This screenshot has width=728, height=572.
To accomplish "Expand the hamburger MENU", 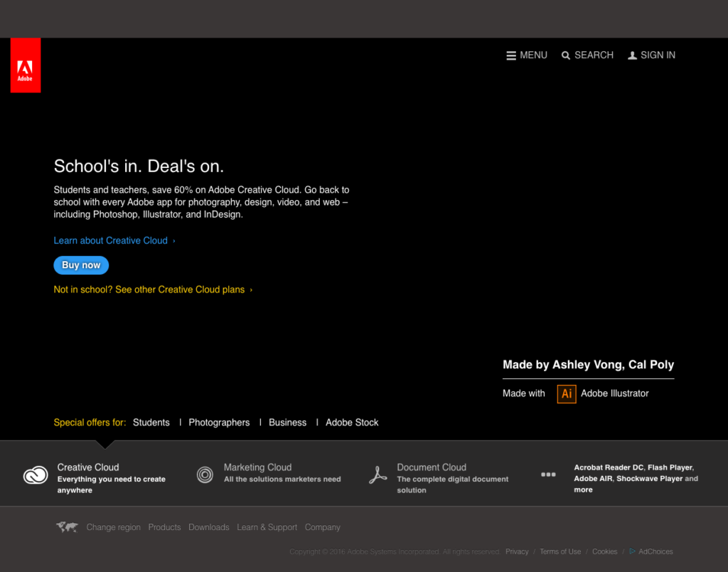I will [510, 55].
